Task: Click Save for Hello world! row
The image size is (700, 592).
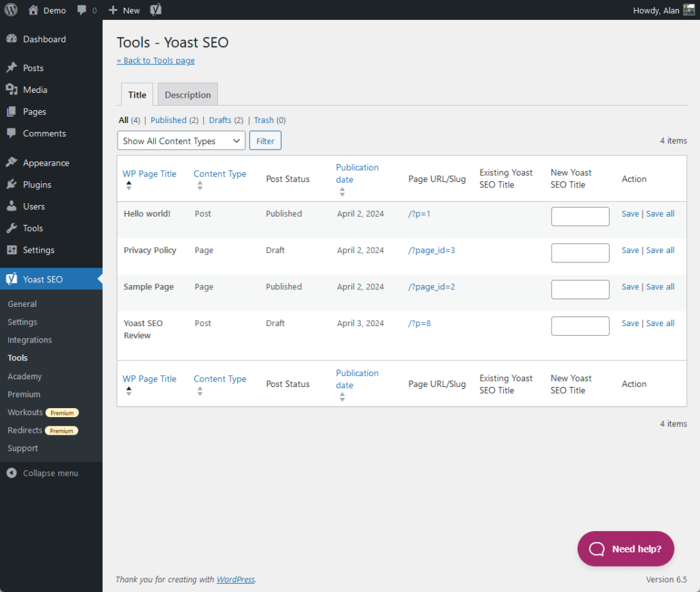Action: (x=630, y=213)
